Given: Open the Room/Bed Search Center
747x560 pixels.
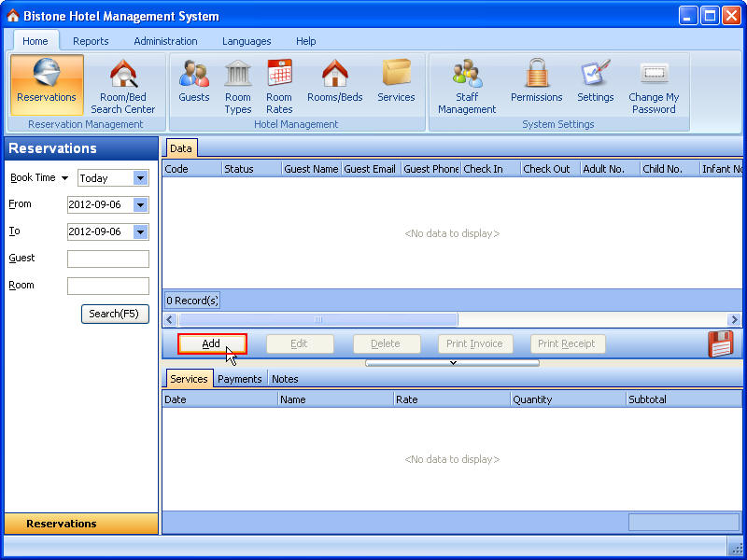Looking at the screenshot, I should [122, 85].
